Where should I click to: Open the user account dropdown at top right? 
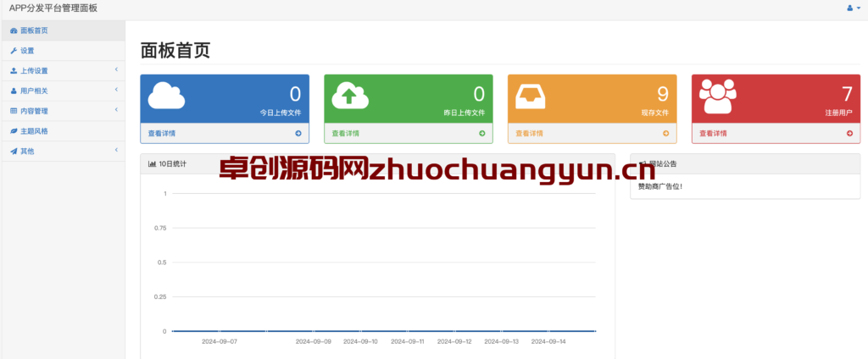click(854, 8)
